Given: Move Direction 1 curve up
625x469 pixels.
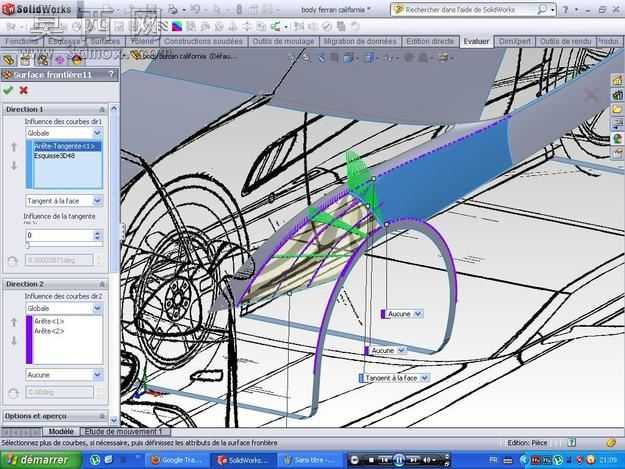Looking at the screenshot, I should pyautogui.click(x=14, y=147).
